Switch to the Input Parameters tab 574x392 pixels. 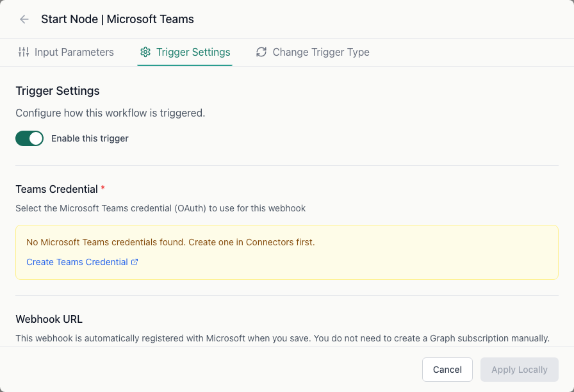(x=66, y=52)
